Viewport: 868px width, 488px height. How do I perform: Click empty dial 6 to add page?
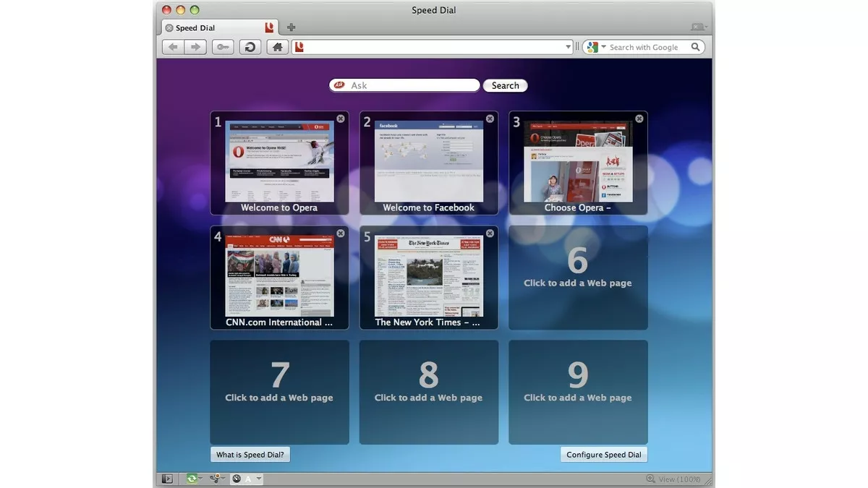tap(578, 278)
